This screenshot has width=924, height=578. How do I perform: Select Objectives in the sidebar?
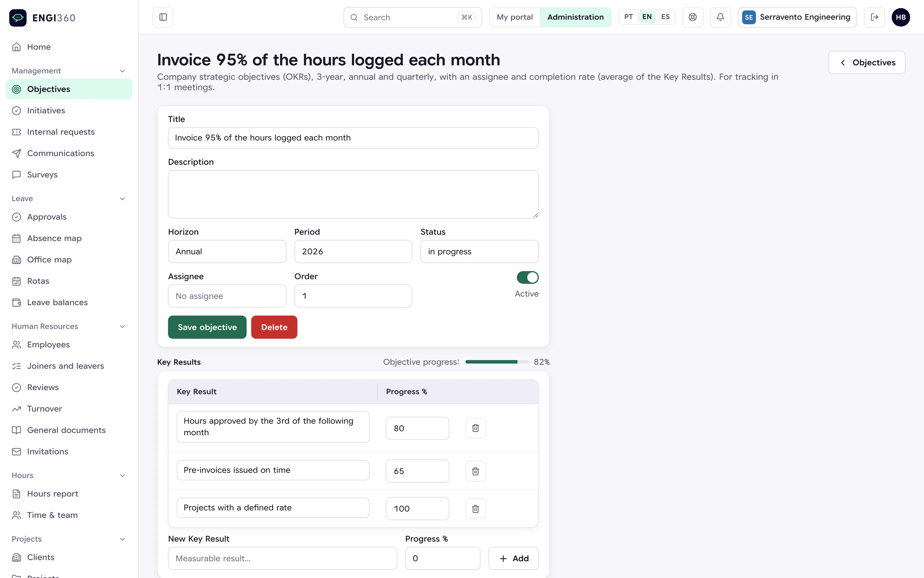pos(69,89)
